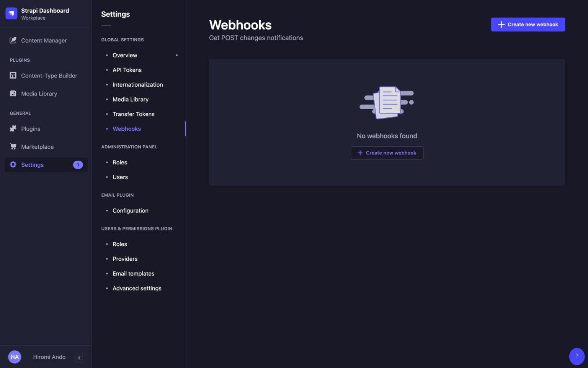Select Transfer Tokens in Global Settings
Screen dimensions: 588x368
tap(133, 114)
